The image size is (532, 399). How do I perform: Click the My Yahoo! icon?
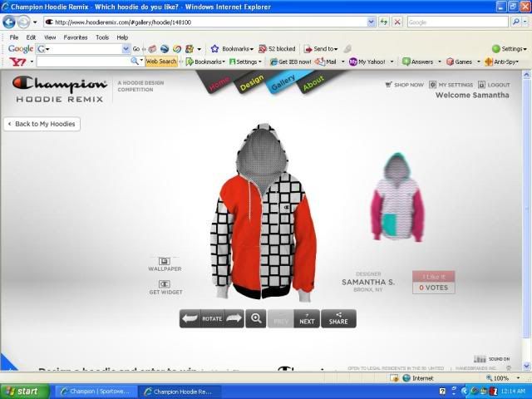353,62
